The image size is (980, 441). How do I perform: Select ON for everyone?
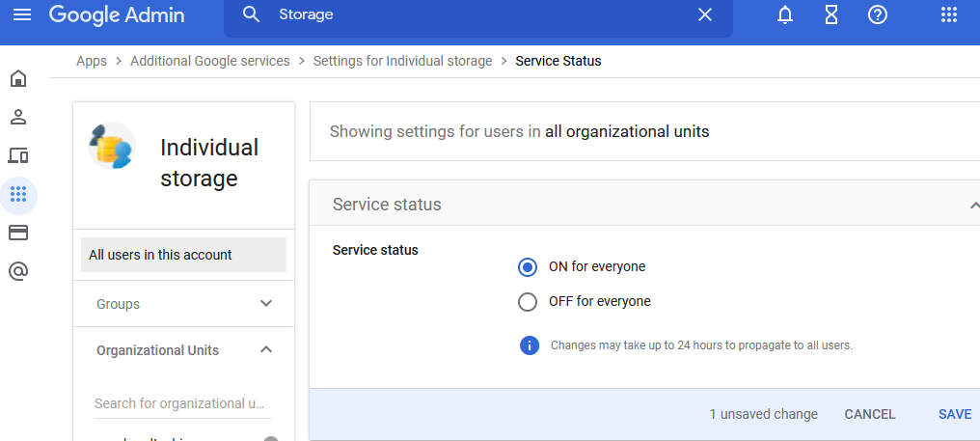point(528,267)
